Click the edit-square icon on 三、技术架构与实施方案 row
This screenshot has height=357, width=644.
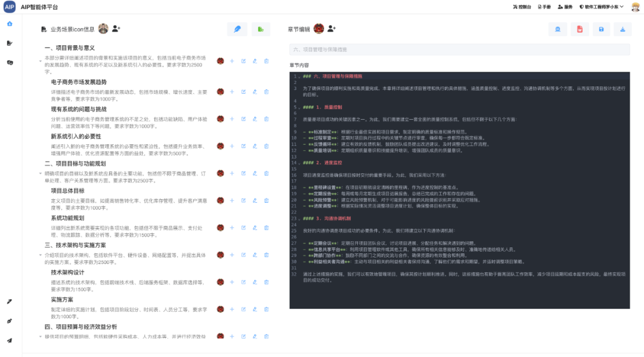pos(243,255)
